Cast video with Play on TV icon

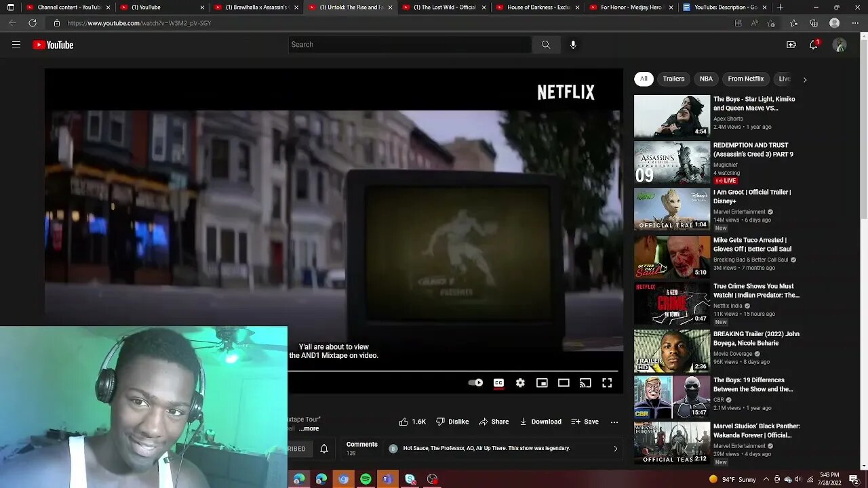pos(585,383)
